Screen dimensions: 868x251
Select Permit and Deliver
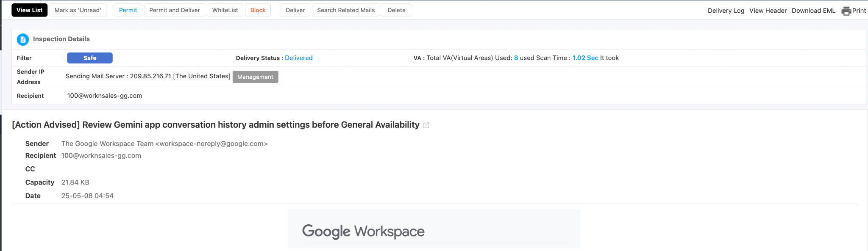[175, 10]
